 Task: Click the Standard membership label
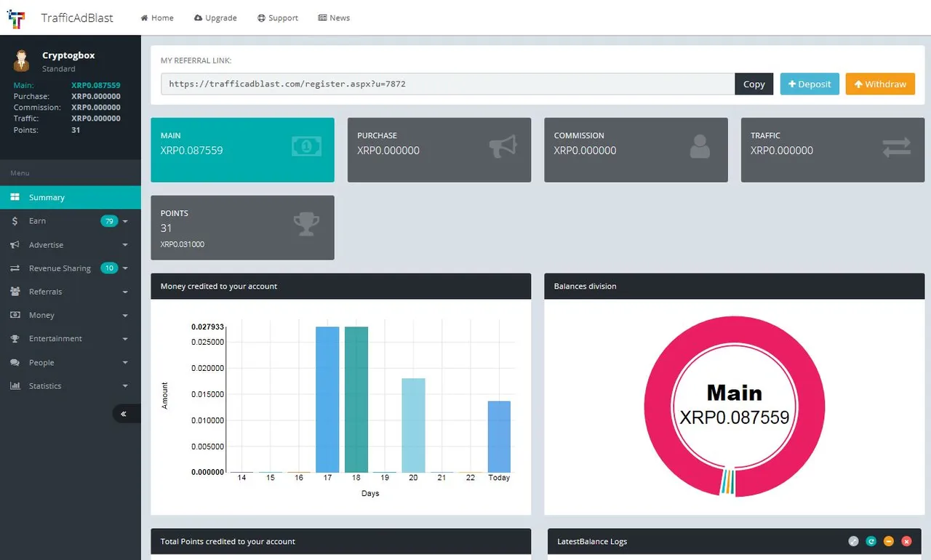[x=59, y=69]
